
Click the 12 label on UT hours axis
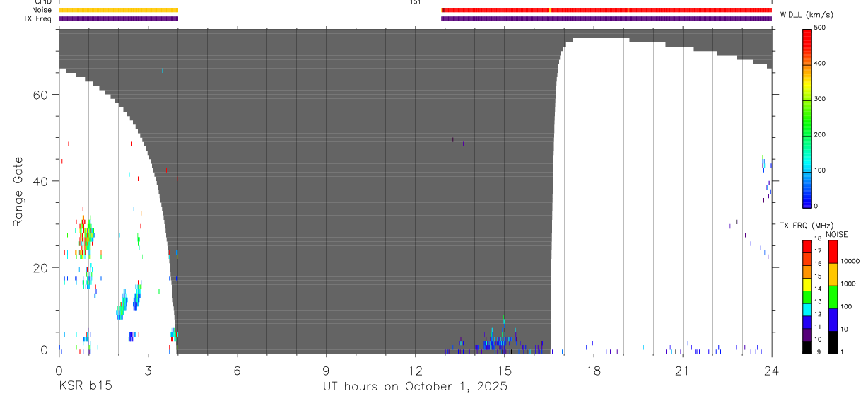(x=415, y=370)
